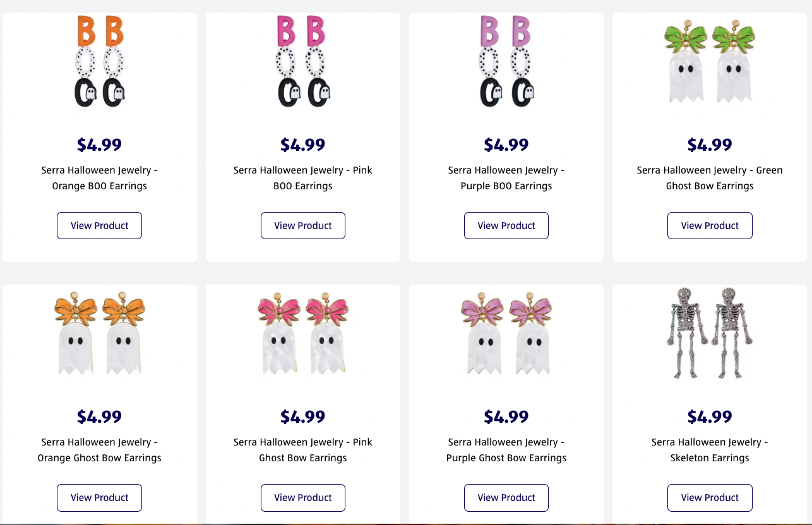Click the Purple Ghost Bow Earrings title
Viewport: 812px width, 525px height.
click(x=506, y=450)
